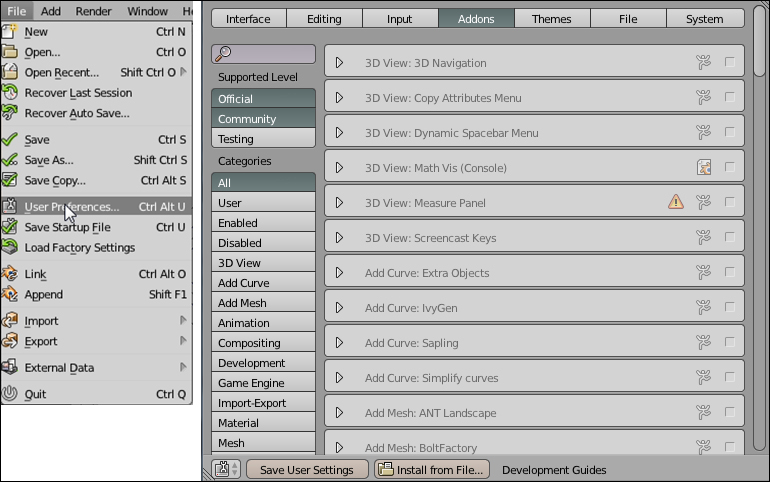Click the community icon on Extra Objects row
The image size is (770, 482).
point(704,272)
